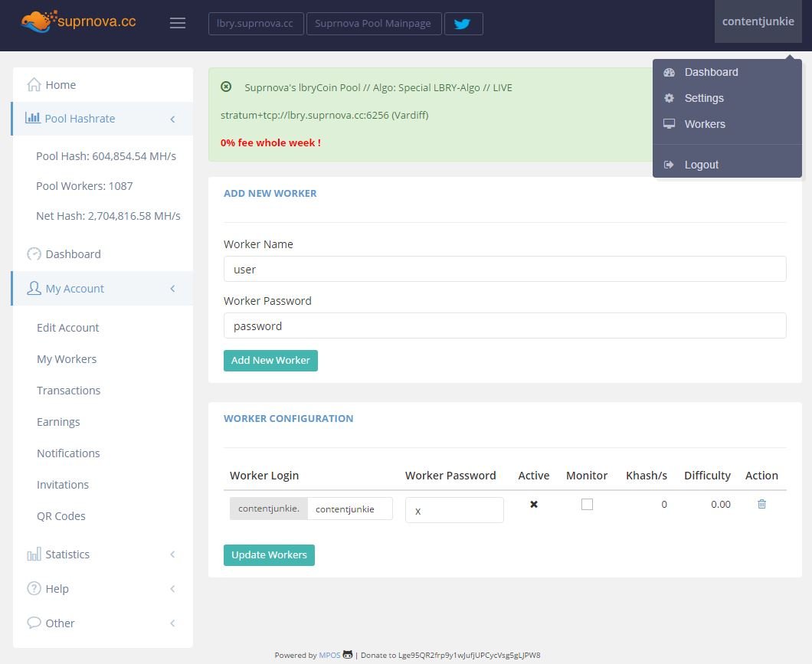
Task: Enable Monitor checkbox for contentjunkie worker
Action: (x=587, y=504)
